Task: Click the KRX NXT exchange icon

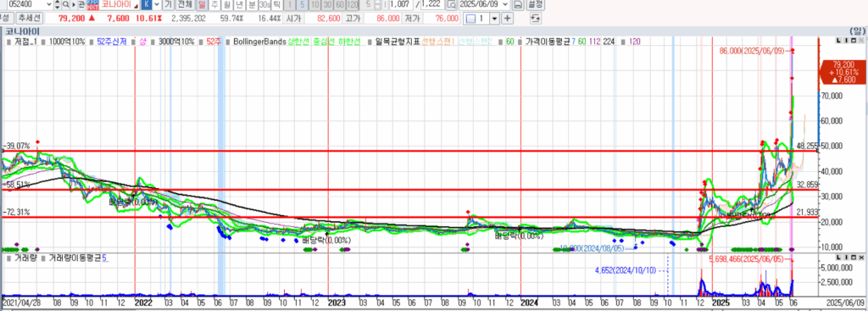Action: (93, 4)
